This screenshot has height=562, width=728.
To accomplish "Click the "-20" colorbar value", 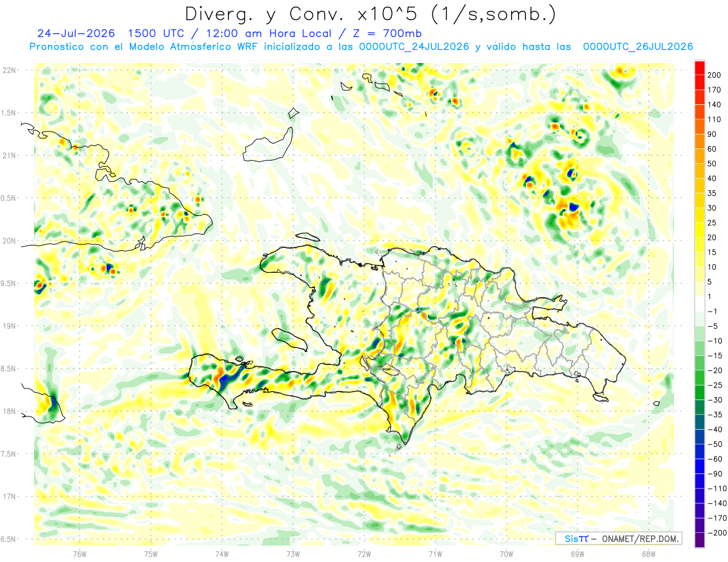I will (x=716, y=370).
